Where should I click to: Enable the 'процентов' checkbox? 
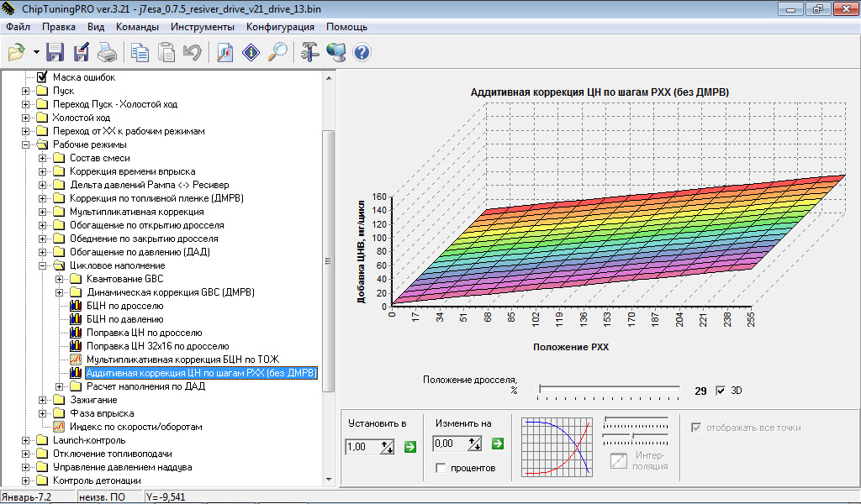(x=441, y=468)
